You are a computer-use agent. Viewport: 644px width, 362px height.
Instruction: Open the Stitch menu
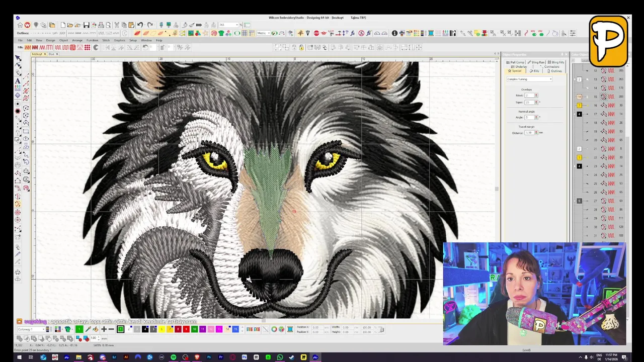106,40
